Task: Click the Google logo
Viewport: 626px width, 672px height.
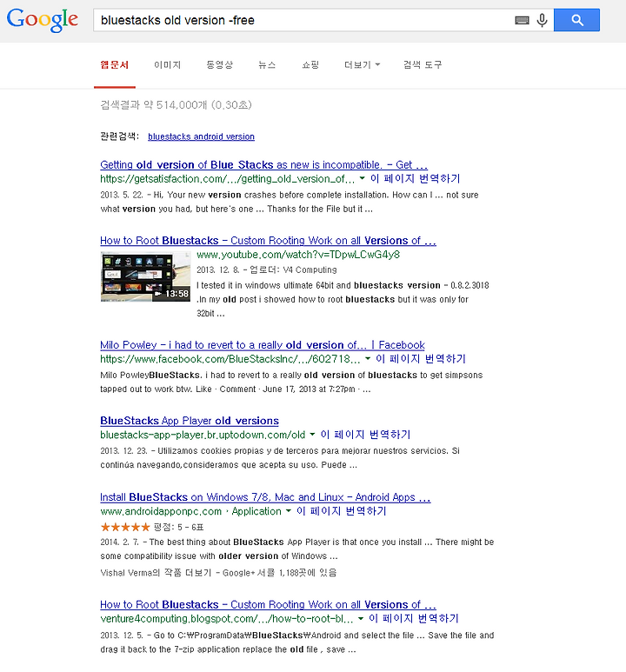Action: (42, 20)
